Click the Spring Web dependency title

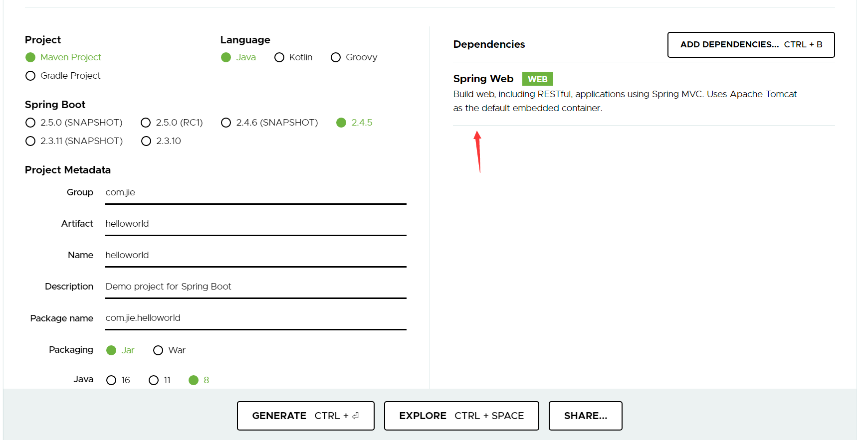[x=483, y=79]
